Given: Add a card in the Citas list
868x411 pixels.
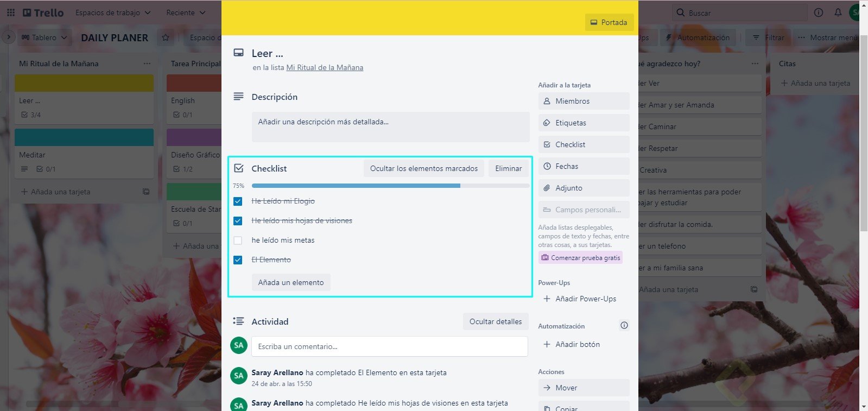Looking at the screenshot, I should tap(815, 83).
